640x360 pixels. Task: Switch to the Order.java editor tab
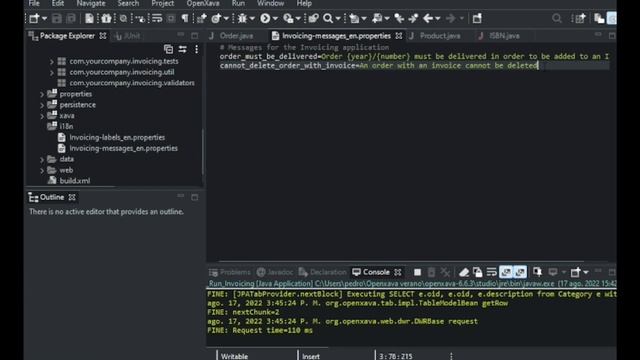[x=236, y=36]
